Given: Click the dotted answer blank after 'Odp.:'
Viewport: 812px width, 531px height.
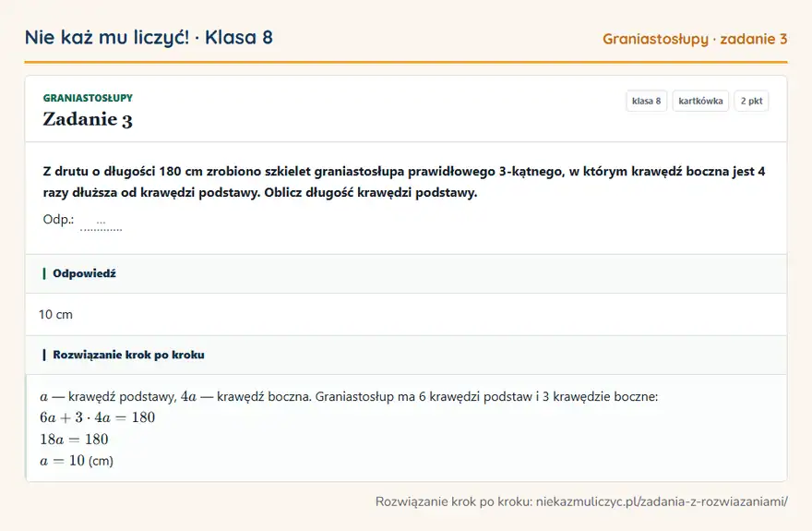Looking at the screenshot, I should click(101, 223).
